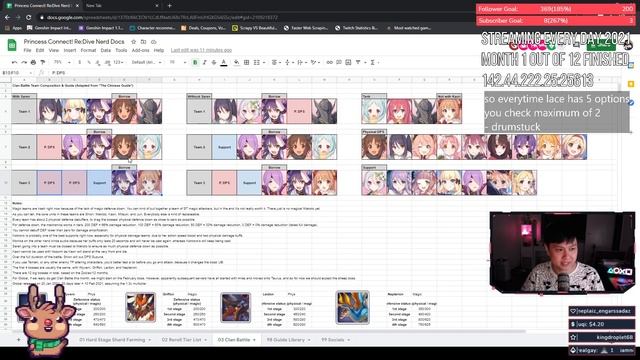Switch to 98 Guide Library tab
This screenshot has height=360, width=640.
(x=285, y=340)
